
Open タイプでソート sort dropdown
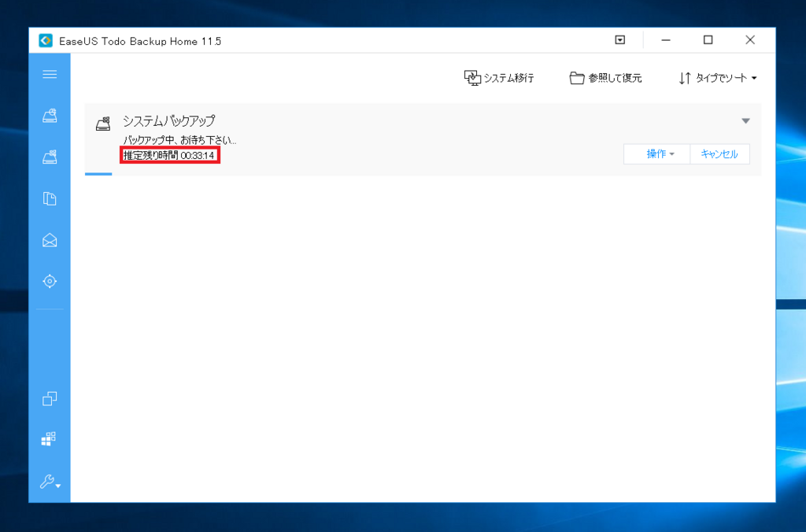[x=718, y=78]
